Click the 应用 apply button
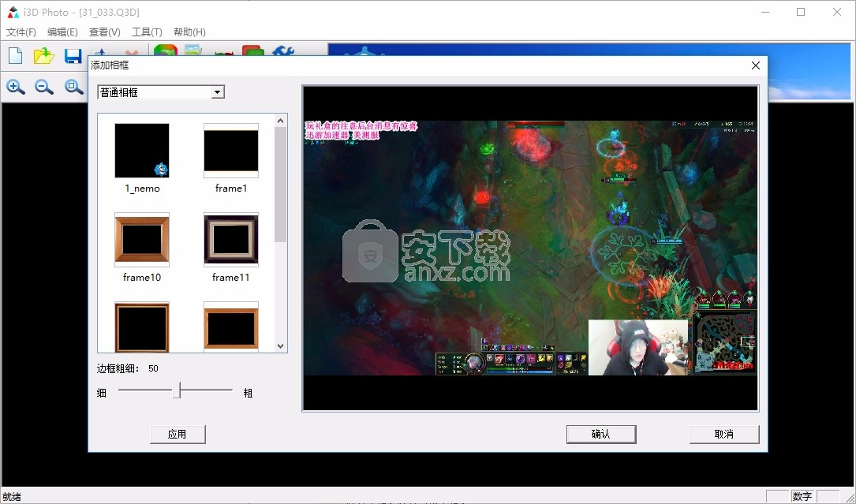This screenshot has height=504, width=856. 178,434
